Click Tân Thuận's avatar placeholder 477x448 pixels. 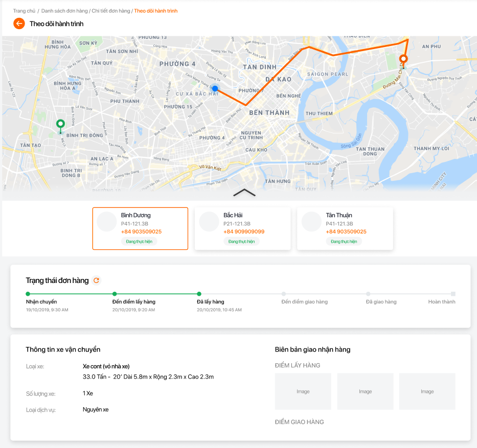pyautogui.click(x=311, y=222)
